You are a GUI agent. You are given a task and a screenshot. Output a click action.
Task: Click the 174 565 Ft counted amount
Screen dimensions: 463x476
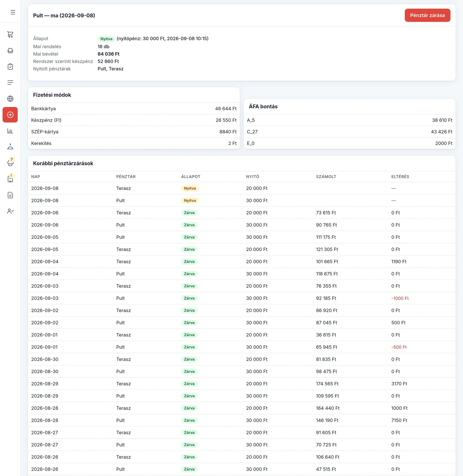(x=327, y=384)
